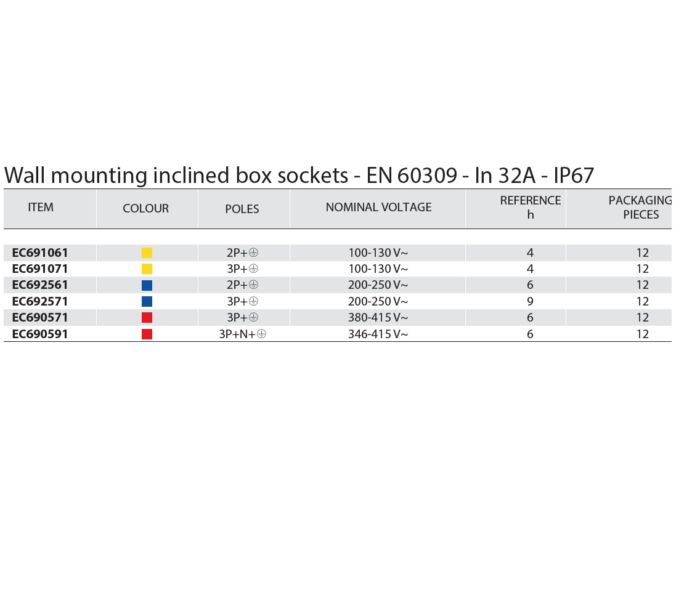The height and width of the screenshot is (616, 700).
Task: Click the PACKAGING PIECES column header
Action: point(641,208)
